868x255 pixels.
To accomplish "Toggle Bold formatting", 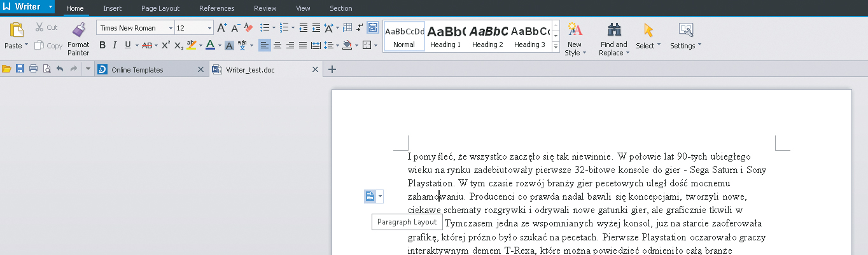I will (x=102, y=45).
